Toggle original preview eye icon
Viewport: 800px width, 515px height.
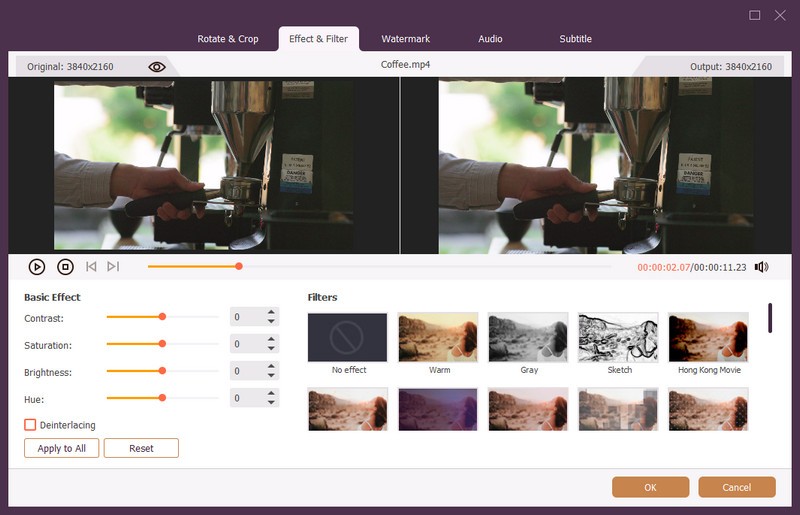click(x=157, y=67)
